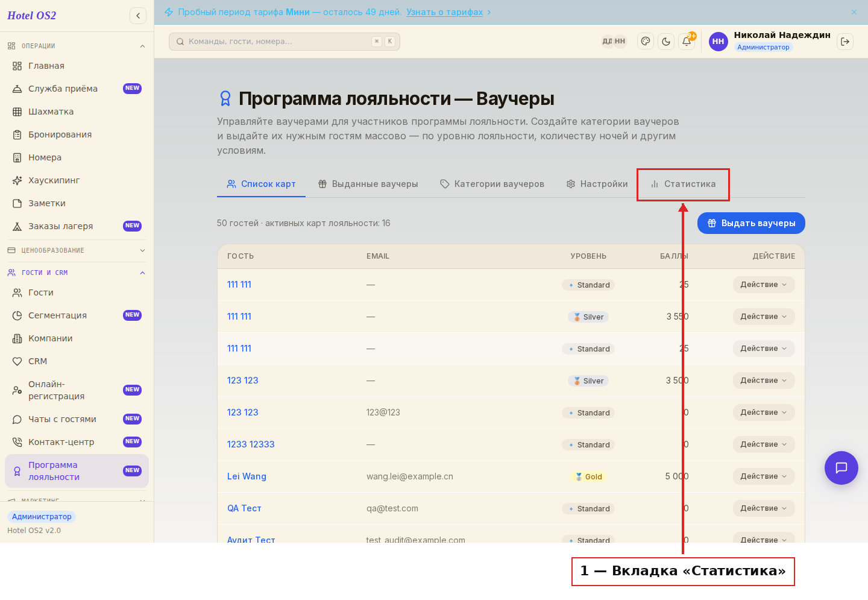Open Контакт-центр section

point(77,442)
